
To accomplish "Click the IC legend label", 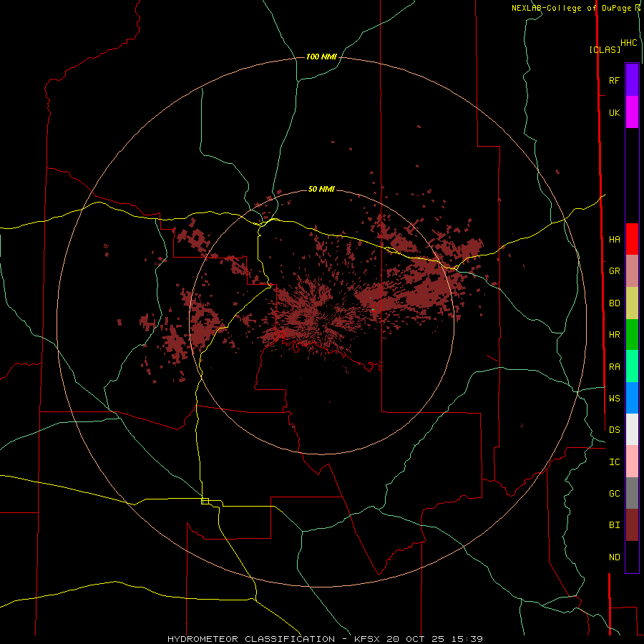I will pos(614,462).
